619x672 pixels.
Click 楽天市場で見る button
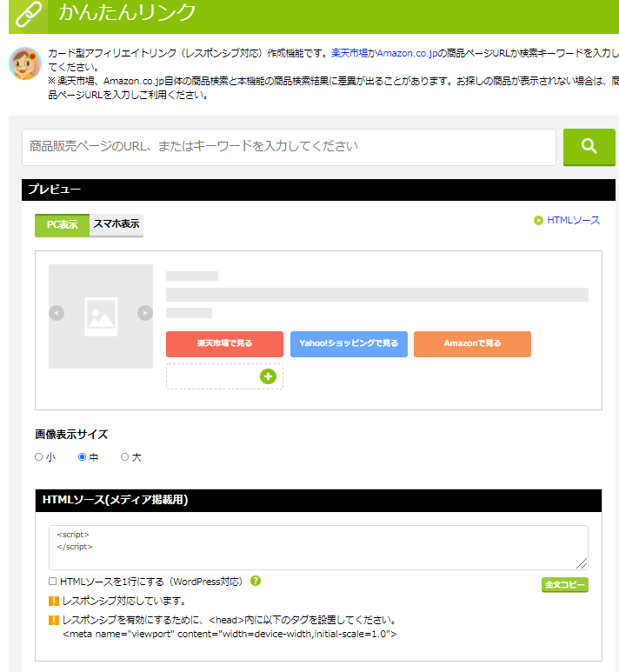pos(224,343)
